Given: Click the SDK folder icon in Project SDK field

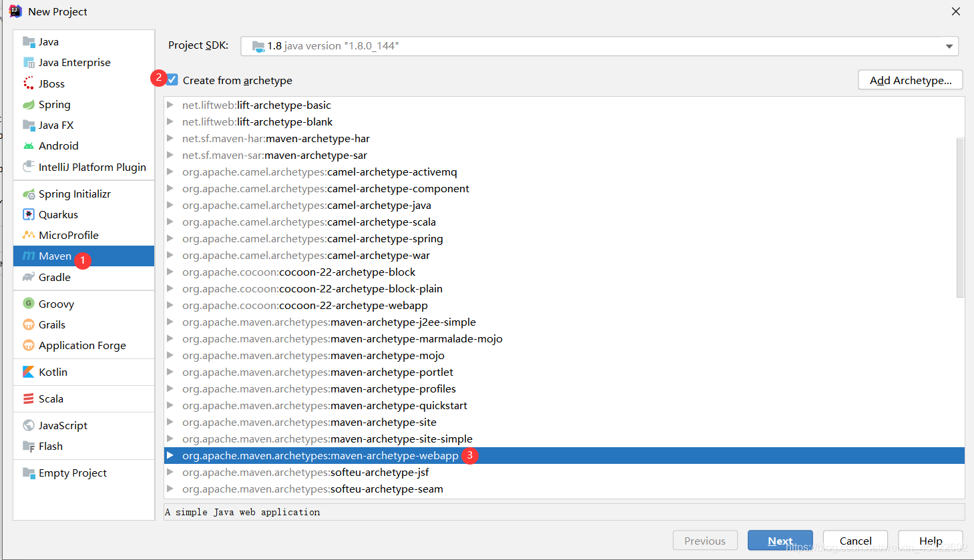Looking at the screenshot, I should click(258, 46).
